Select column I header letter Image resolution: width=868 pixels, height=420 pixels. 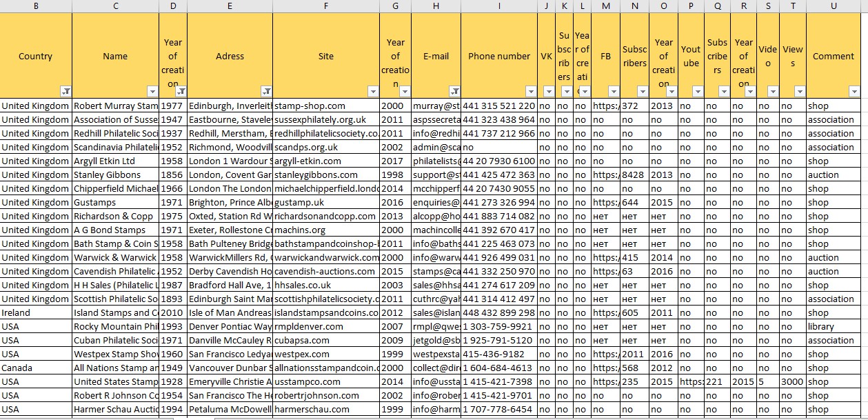coord(499,6)
